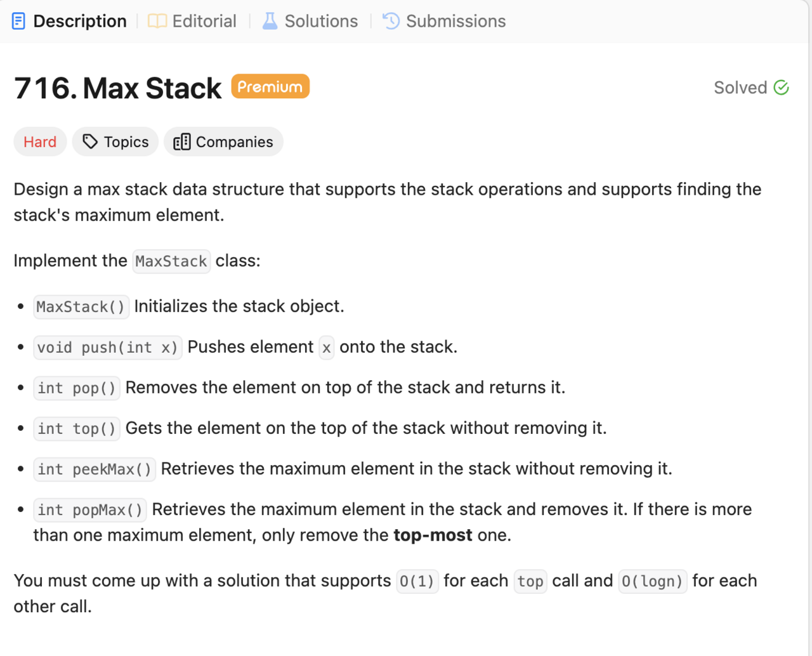812x656 pixels.
Task: Toggle the Topics panel open
Action: tap(115, 141)
